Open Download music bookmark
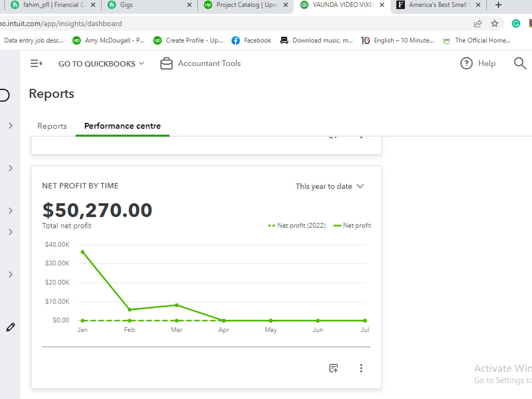This screenshot has width=532, height=399. pyautogui.click(x=317, y=40)
